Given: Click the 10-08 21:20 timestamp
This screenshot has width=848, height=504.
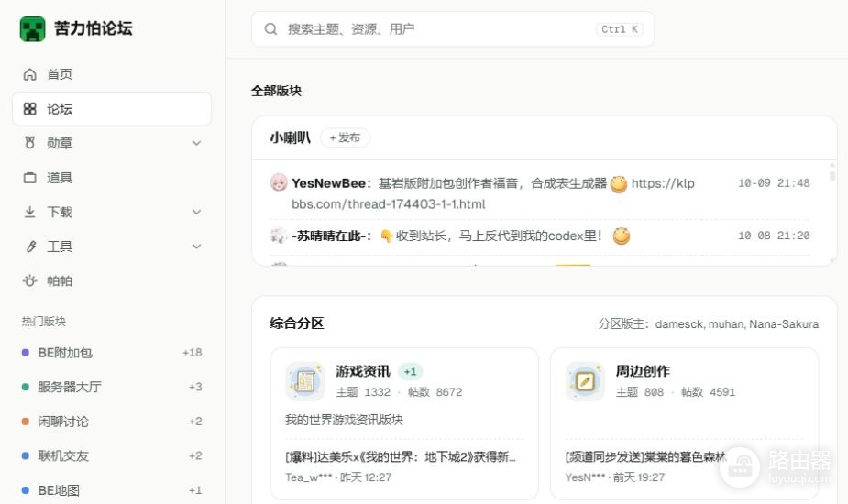Looking at the screenshot, I should [x=774, y=236].
